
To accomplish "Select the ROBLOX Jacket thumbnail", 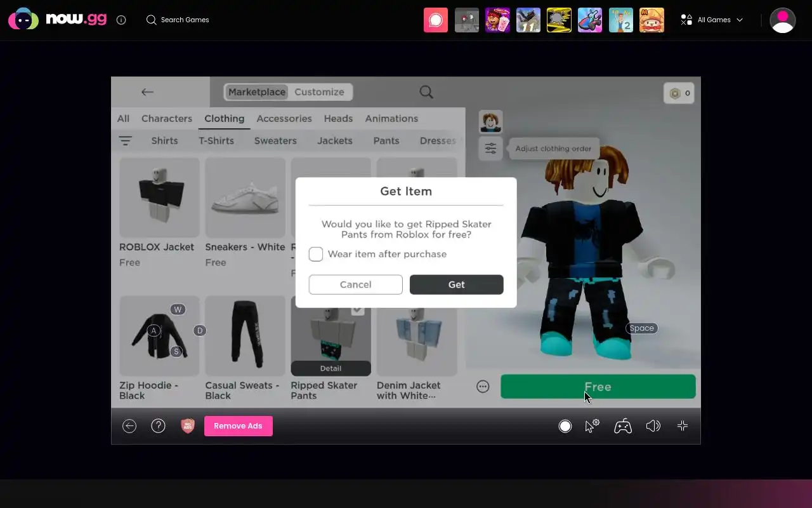I will [x=159, y=197].
